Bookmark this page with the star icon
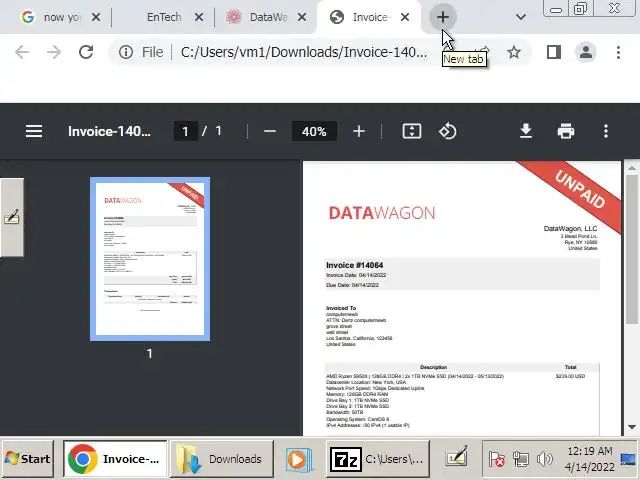Viewport: 640px width, 480px height. (514, 52)
